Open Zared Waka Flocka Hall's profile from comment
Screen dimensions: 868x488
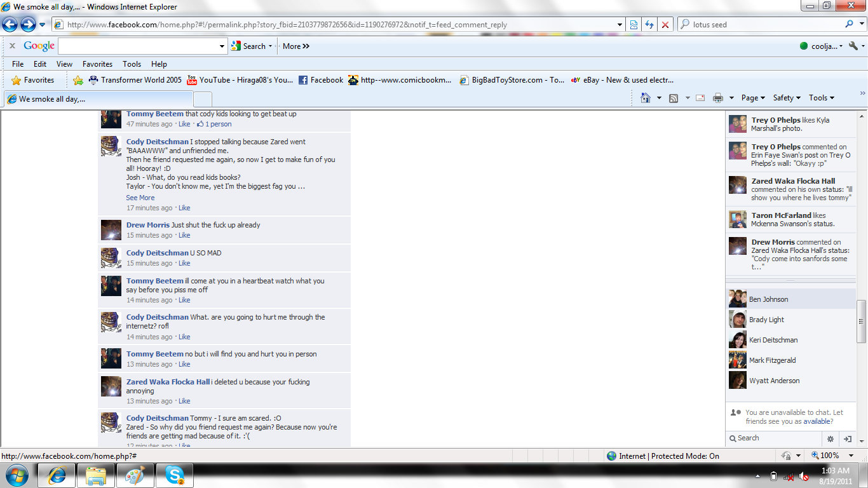pos(168,382)
